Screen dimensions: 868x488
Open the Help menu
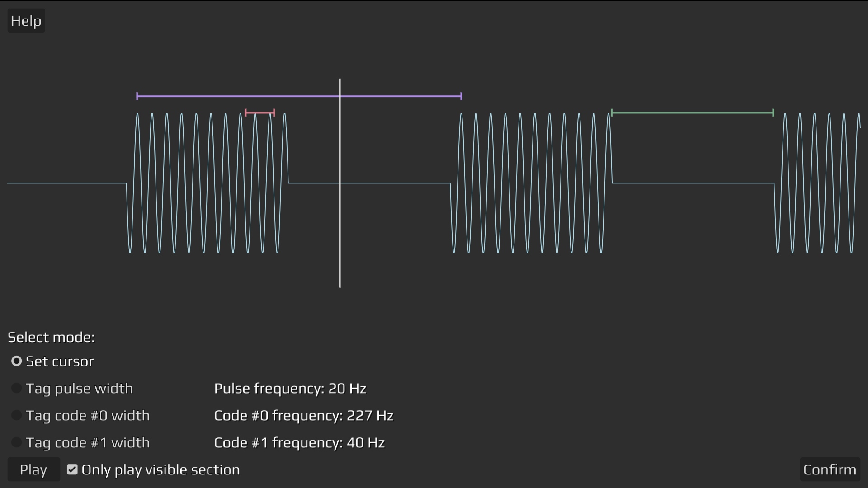click(26, 21)
